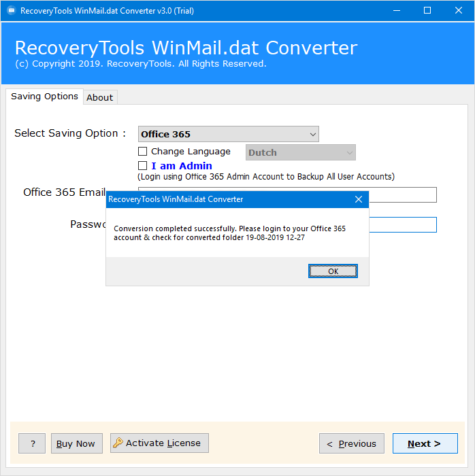Open the Select Saving Option dropdown
The width and height of the screenshot is (475, 476).
tap(229, 134)
